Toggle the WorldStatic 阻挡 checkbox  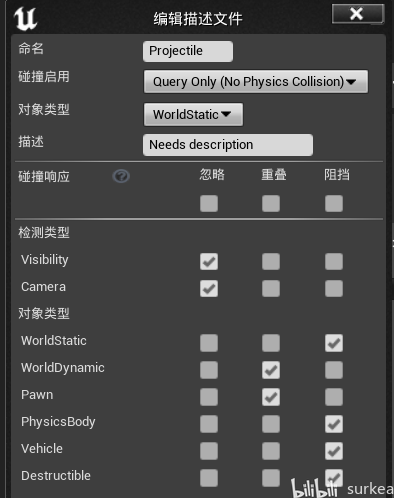[x=334, y=343]
